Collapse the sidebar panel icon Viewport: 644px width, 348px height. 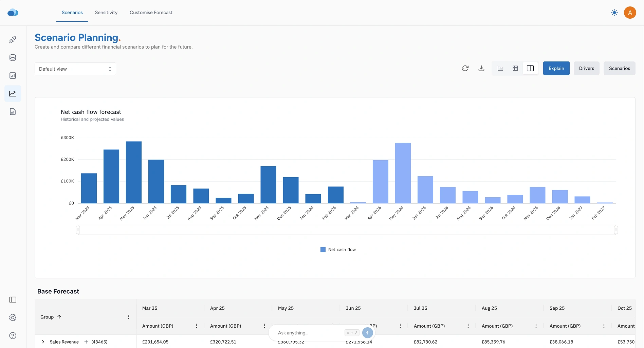click(x=13, y=299)
